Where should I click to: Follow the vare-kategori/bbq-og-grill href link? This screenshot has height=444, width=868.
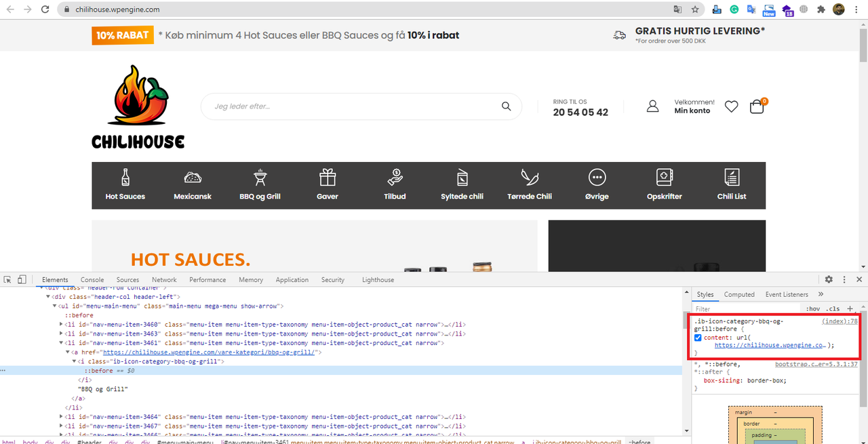209,352
